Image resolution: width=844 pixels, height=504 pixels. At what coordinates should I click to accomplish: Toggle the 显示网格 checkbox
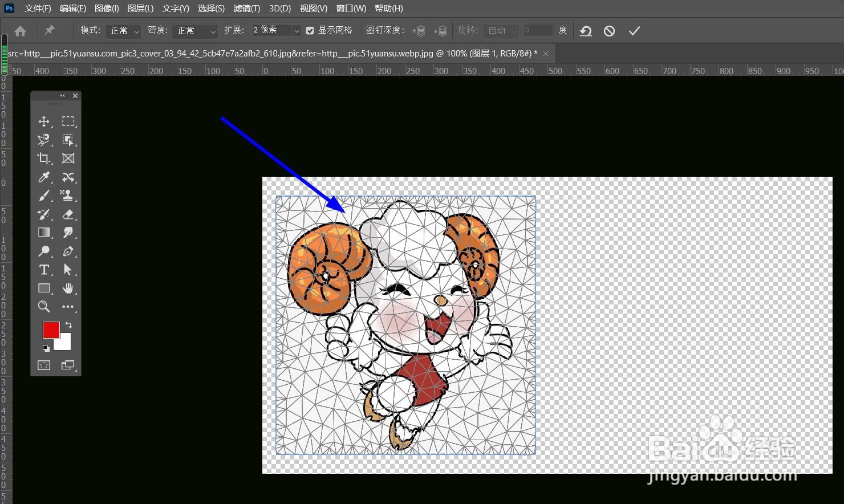click(x=310, y=31)
